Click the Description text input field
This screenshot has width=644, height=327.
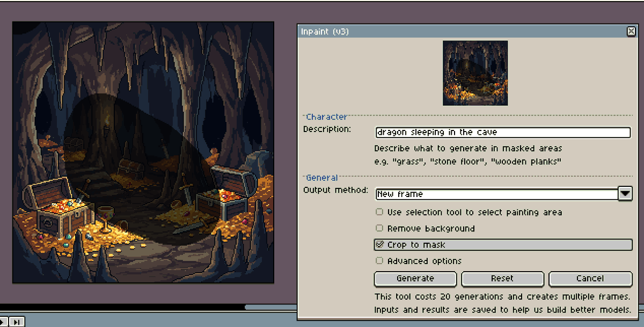click(x=503, y=132)
